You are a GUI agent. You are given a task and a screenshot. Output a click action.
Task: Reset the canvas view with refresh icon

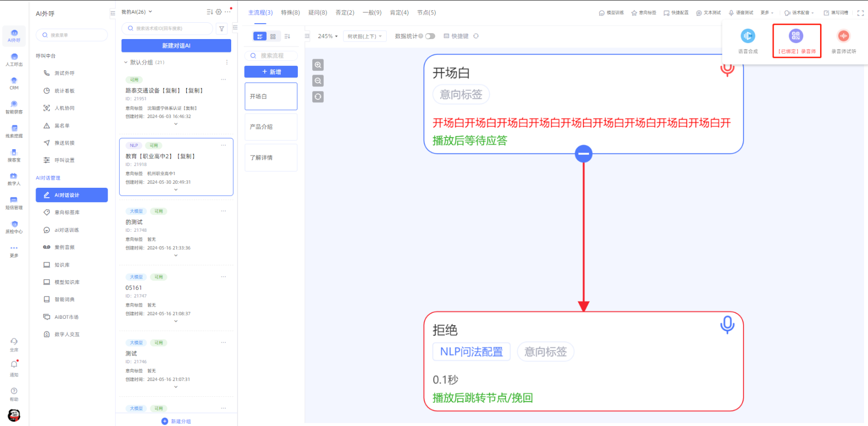coord(318,97)
